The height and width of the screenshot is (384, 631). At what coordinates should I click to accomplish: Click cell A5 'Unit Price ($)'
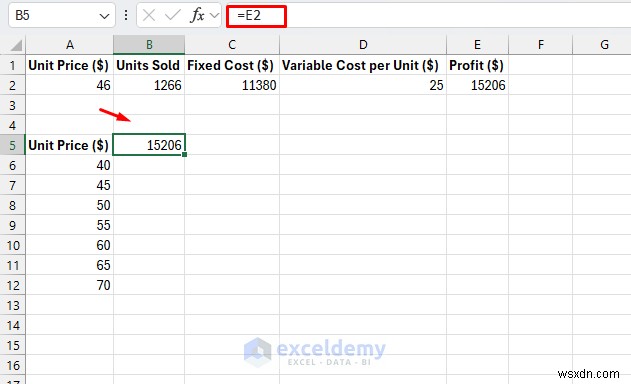(69, 145)
